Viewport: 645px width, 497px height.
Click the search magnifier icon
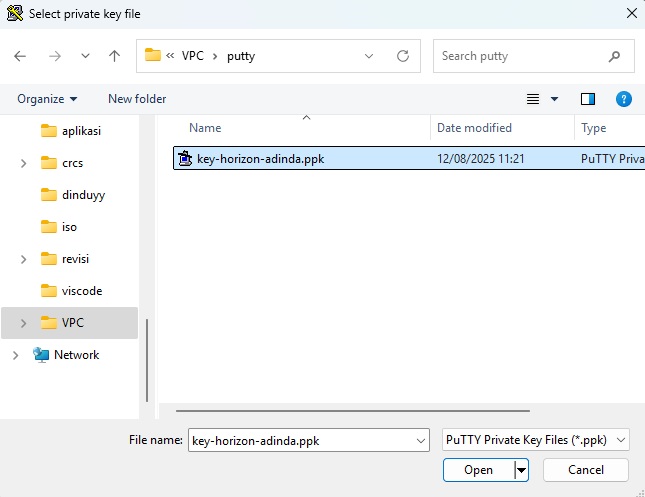[614, 56]
